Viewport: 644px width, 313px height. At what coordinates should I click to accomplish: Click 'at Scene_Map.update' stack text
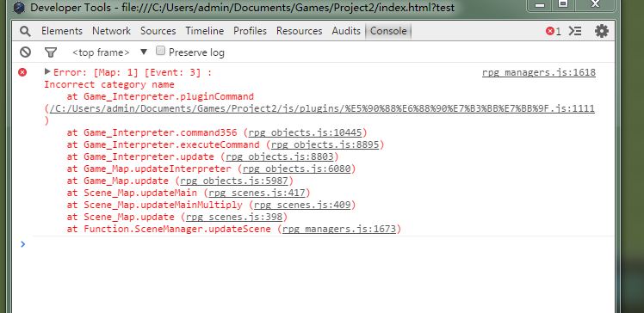point(121,217)
